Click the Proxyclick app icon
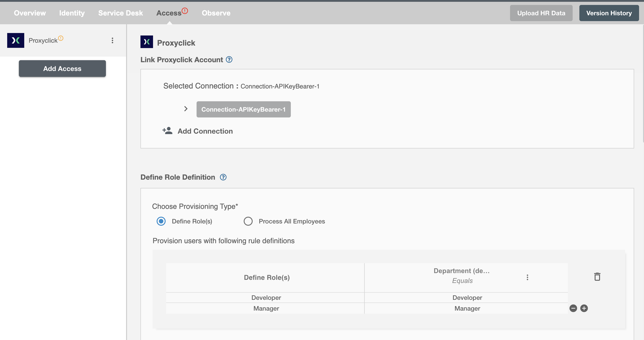Viewport: 644px width, 340px height. tap(16, 40)
